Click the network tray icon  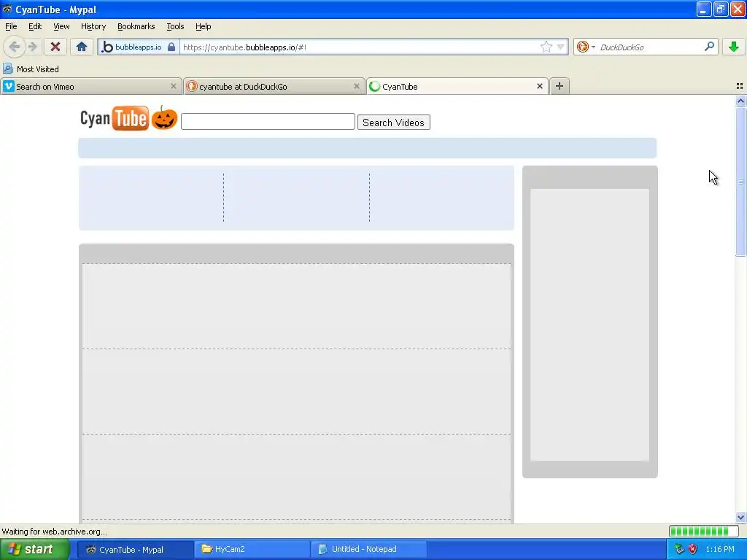(x=679, y=549)
